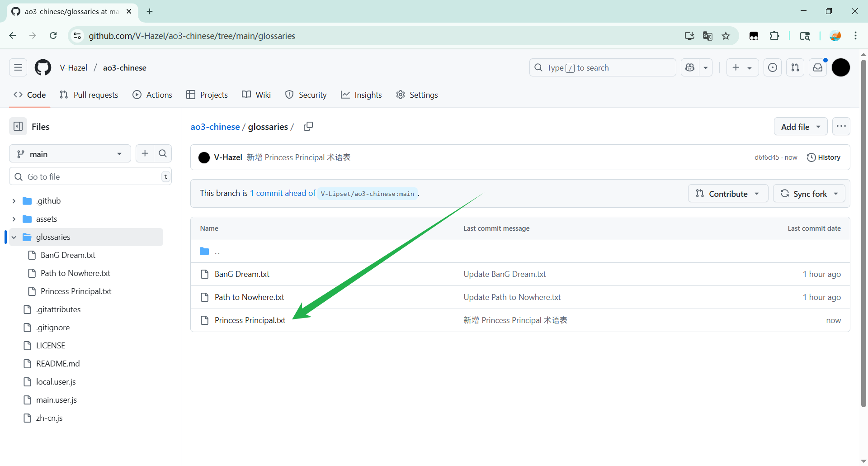
Task: Copy the glossaries path with copy icon
Action: [308, 127]
